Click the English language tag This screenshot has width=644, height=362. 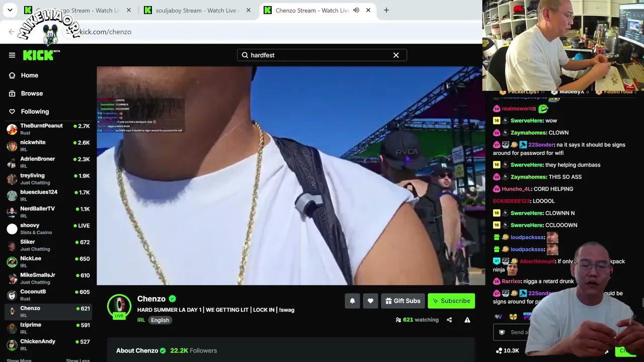point(160,320)
